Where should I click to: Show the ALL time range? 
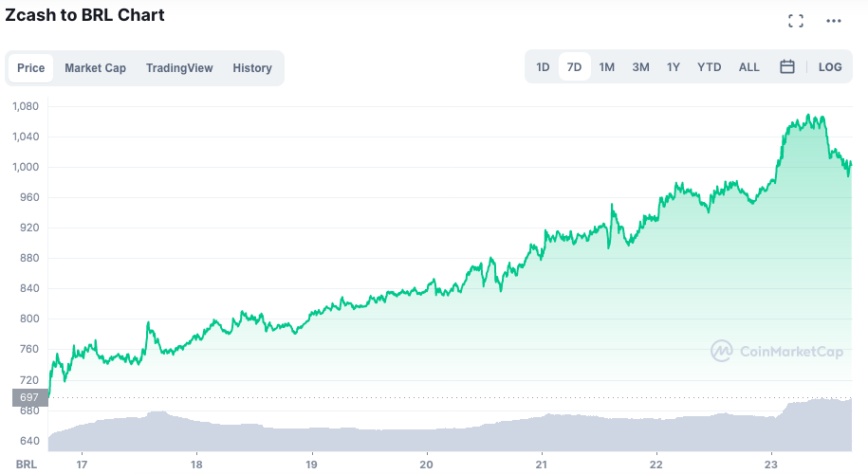point(749,67)
